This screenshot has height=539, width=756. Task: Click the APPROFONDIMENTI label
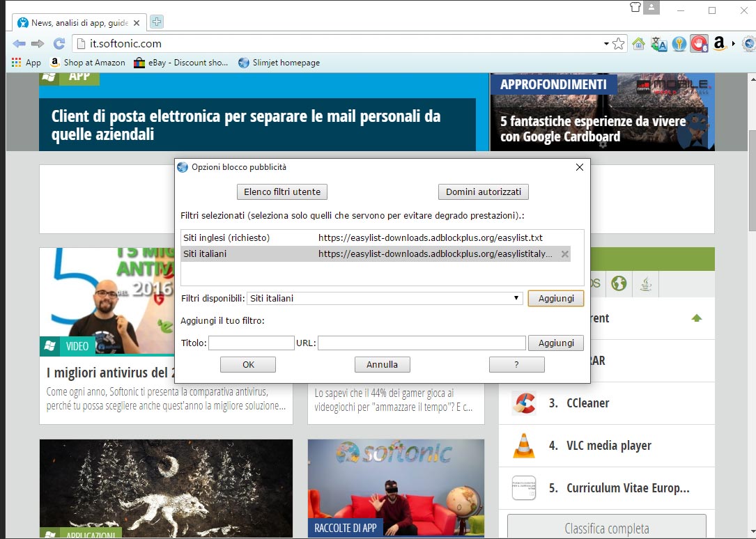553,84
